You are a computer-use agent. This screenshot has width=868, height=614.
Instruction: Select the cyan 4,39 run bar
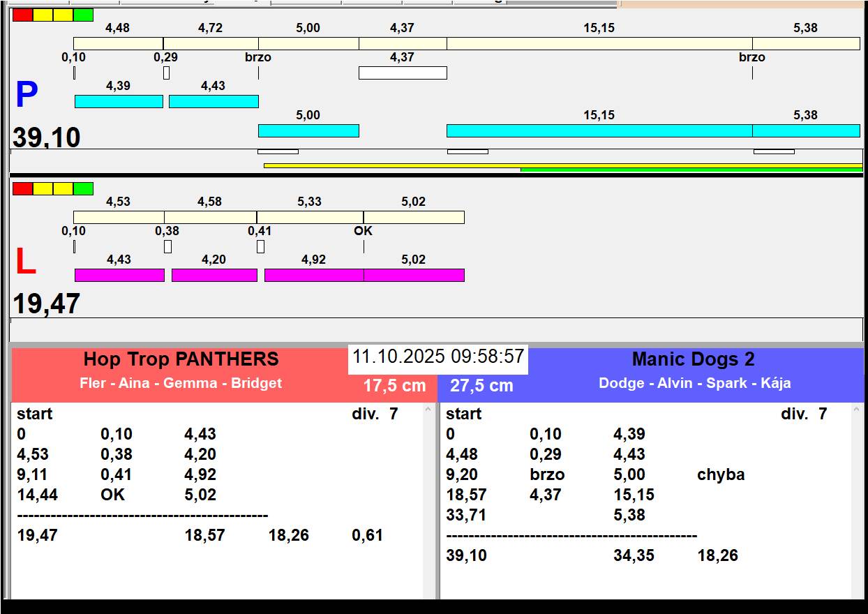(x=119, y=101)
